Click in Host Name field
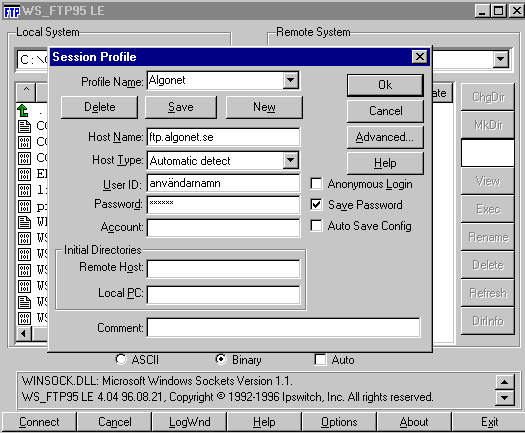525x433 pixels. pyautogui.click(x=223, y=137)
